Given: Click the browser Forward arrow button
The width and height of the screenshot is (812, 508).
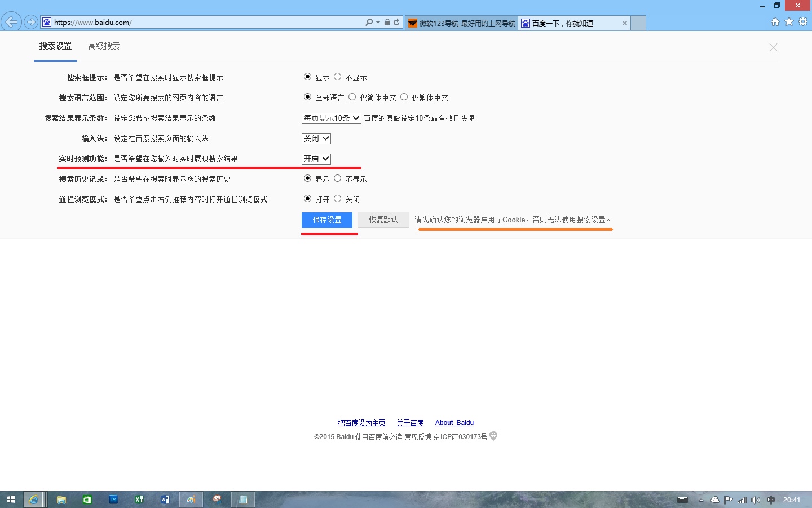Looking at the screenshot, I should [x=31, y=22].
